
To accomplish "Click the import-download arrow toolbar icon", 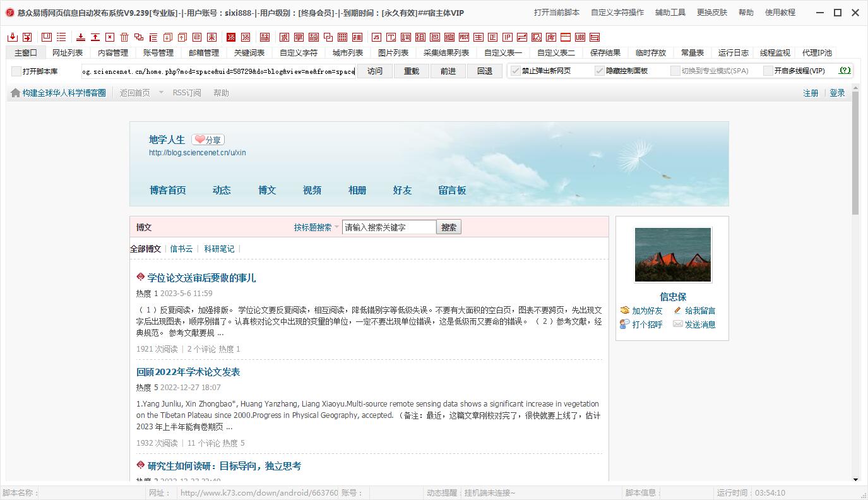I will pyautogui.click(x=12, y=37).
